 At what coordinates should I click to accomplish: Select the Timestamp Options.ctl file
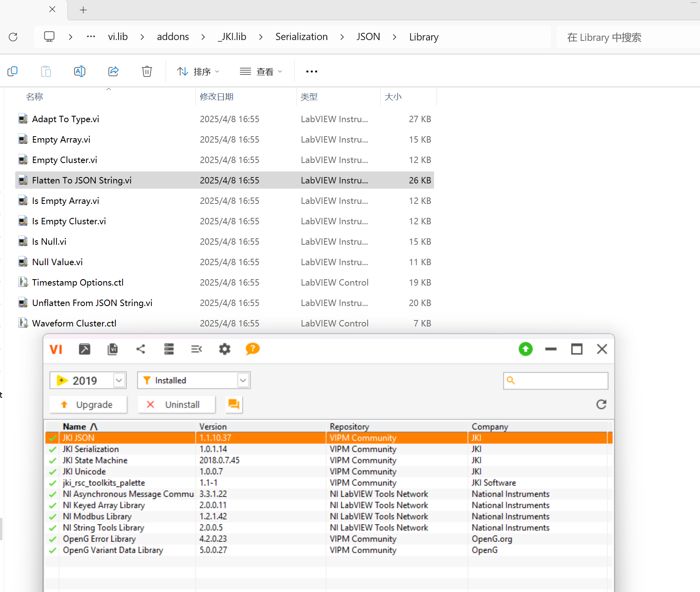click(225, 282)
